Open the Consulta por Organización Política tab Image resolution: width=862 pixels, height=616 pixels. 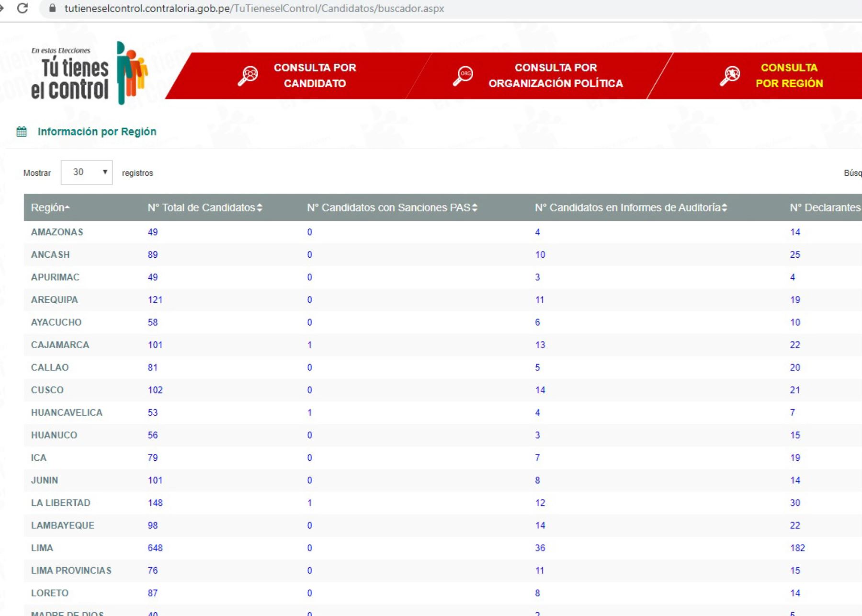(556, 75)
